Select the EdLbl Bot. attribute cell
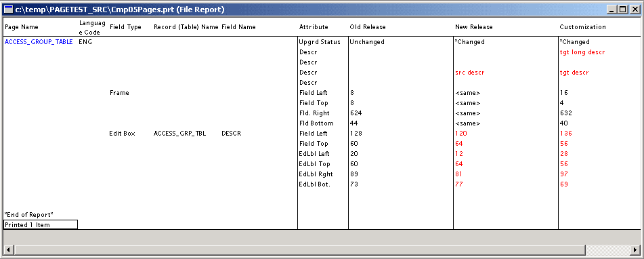The height and width of the screenshot is (259, 644). tap(315, 184)
